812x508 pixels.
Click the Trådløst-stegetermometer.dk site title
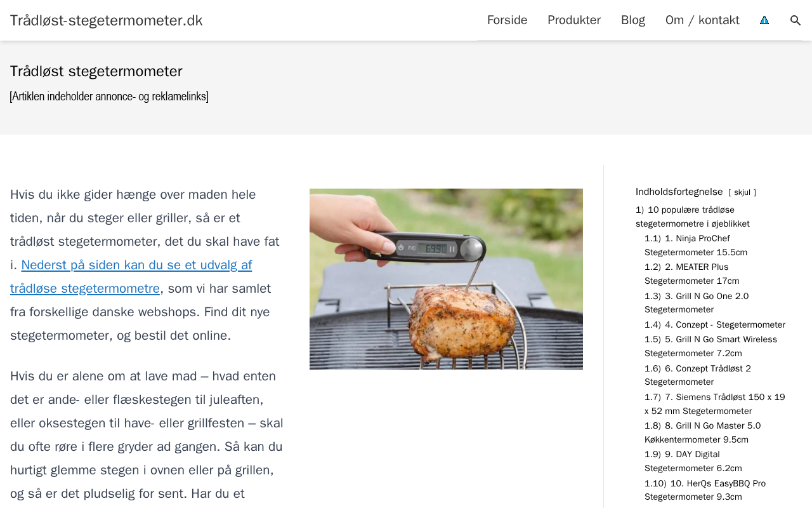107,20
